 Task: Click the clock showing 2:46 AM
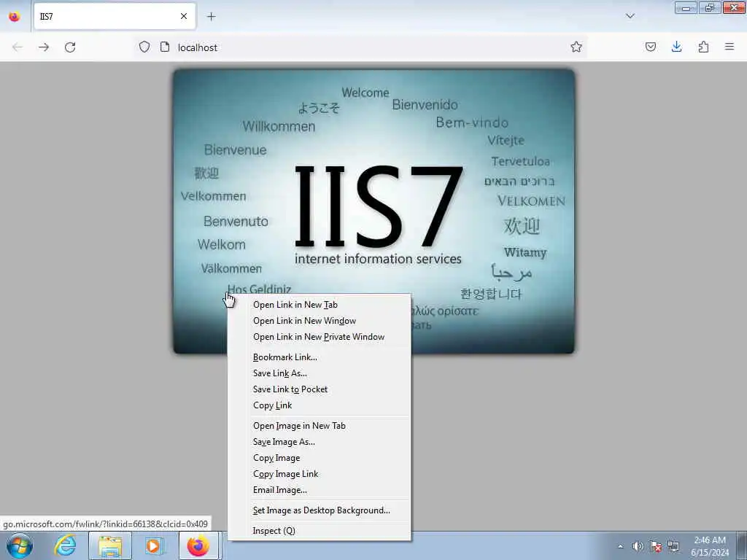(710, 546)
